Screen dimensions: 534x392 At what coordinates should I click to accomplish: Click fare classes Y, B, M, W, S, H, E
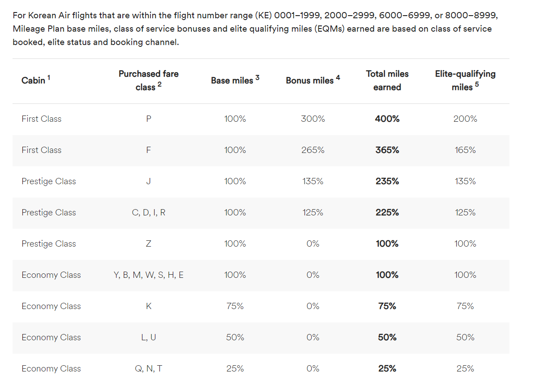(x=149, y=275)
